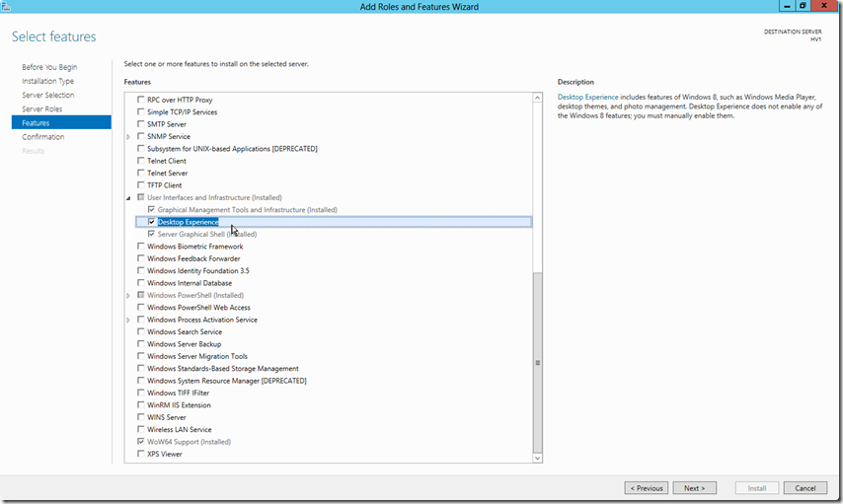Tick Windows Server Migration Tools checkbox
This screenshot has height=504, width=843.
141,356
